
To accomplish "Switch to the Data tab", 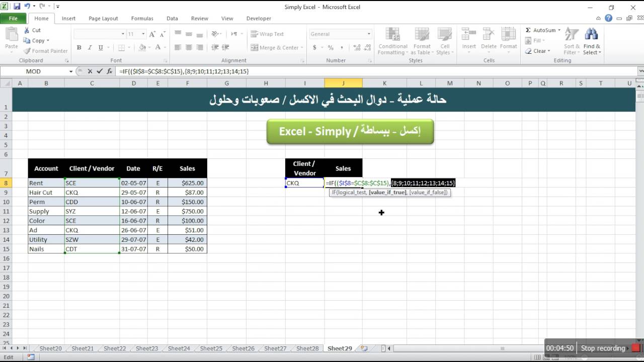I will click(x=172, y=18).
